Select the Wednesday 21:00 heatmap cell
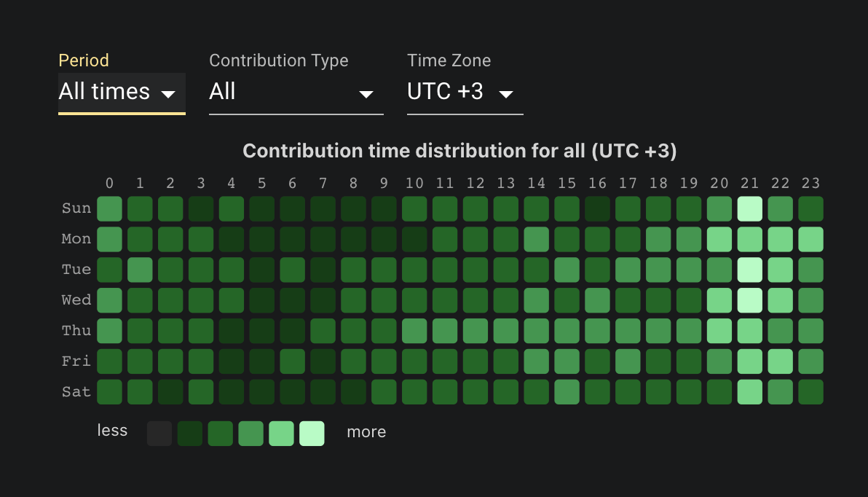868x497 pixels. point(749,300)
